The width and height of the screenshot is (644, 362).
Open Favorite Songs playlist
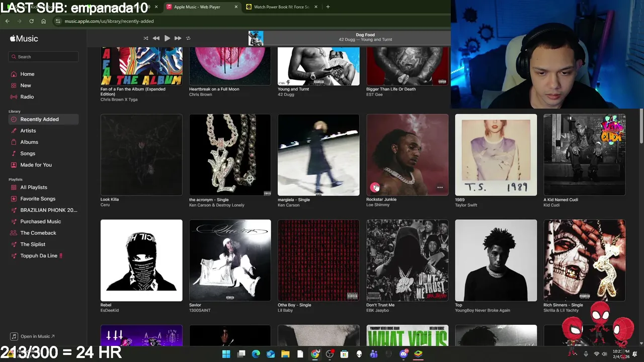pos(38,199)
